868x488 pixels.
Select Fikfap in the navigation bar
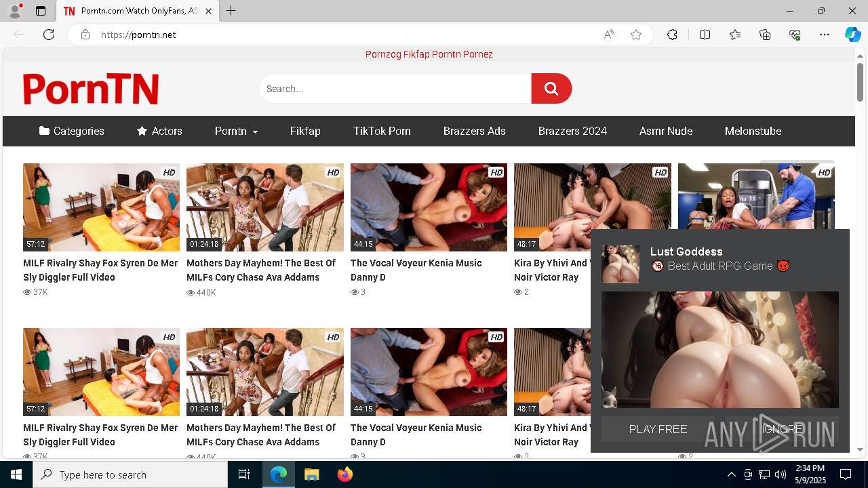pos(305,131)
